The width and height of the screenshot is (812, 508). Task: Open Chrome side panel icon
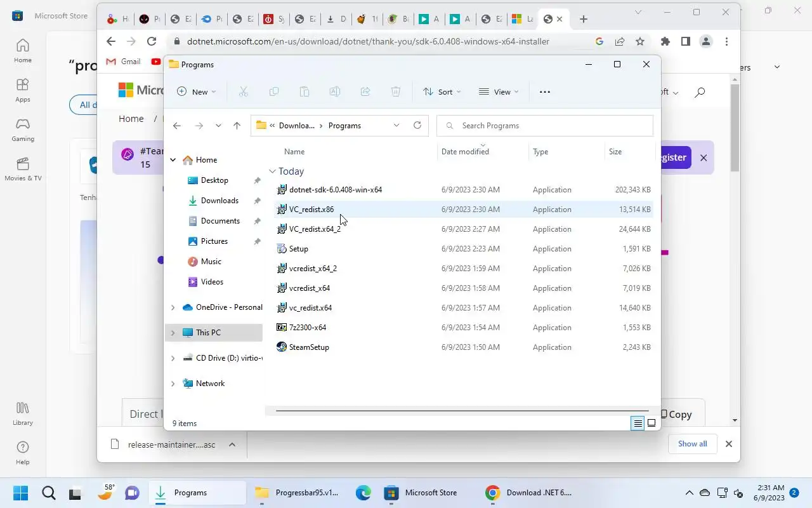(x=685, y=41)
